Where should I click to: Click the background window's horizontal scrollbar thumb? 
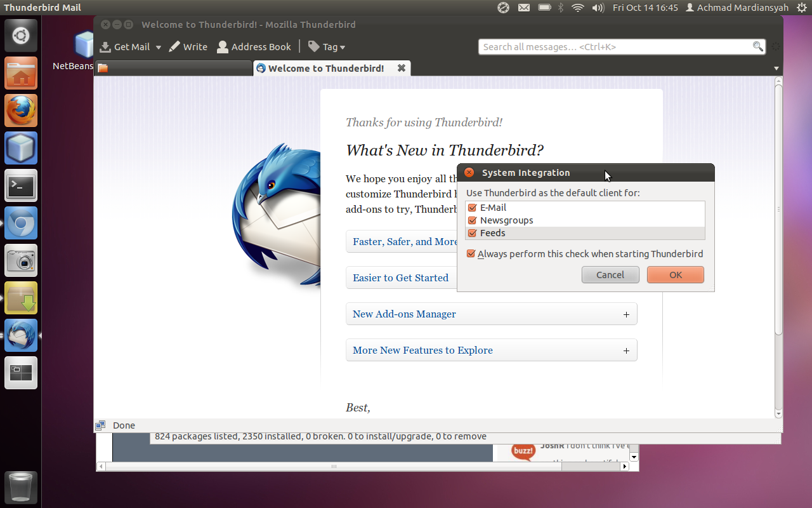334,466
